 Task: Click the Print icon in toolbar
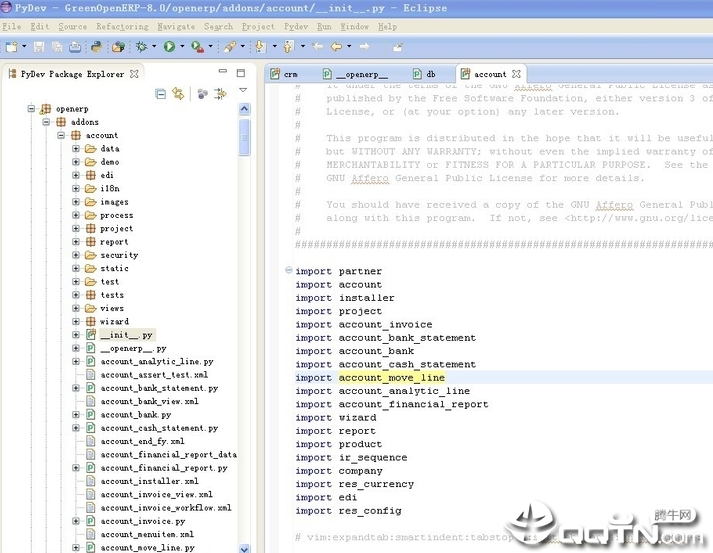click(75, 46)
